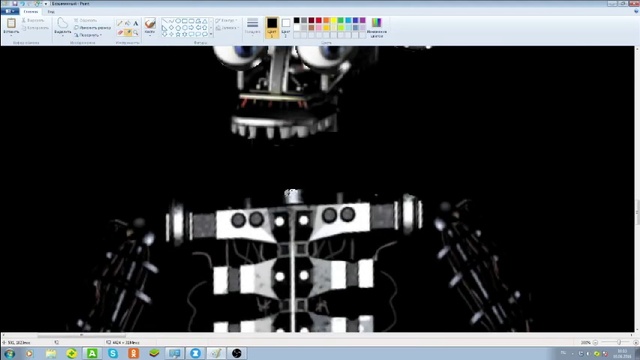Click Save icon in quick access toolbar
This screenshot has height=360, width=640.
coord(15,3)
